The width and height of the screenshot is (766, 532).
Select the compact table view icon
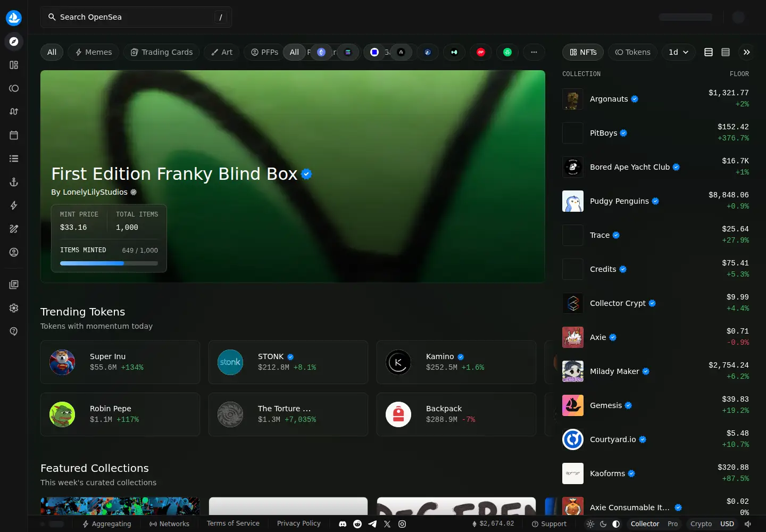pyautogui.click(x=726, y=52)
